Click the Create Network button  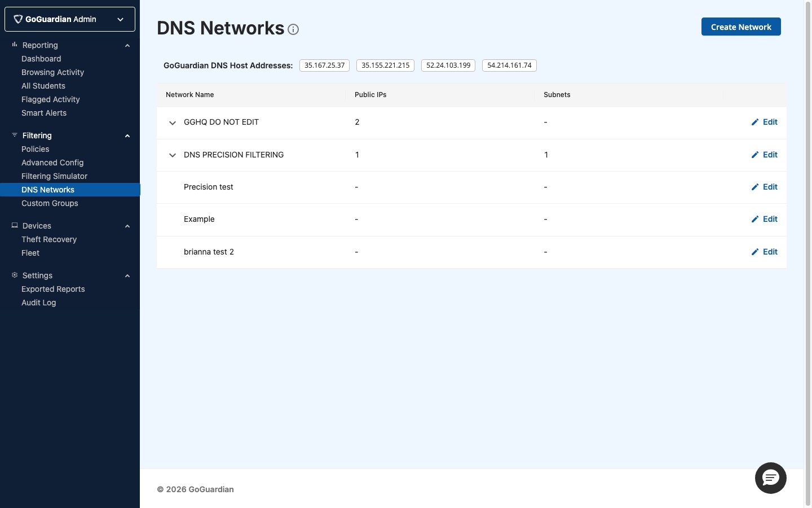(741, 27)
